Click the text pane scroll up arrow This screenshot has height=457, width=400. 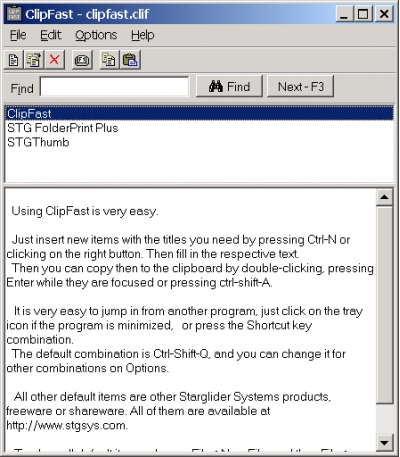click(x=384, y=197)
